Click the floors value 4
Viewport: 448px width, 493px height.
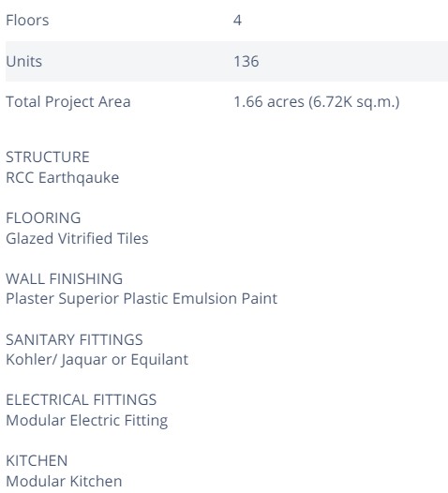(237, 21)
